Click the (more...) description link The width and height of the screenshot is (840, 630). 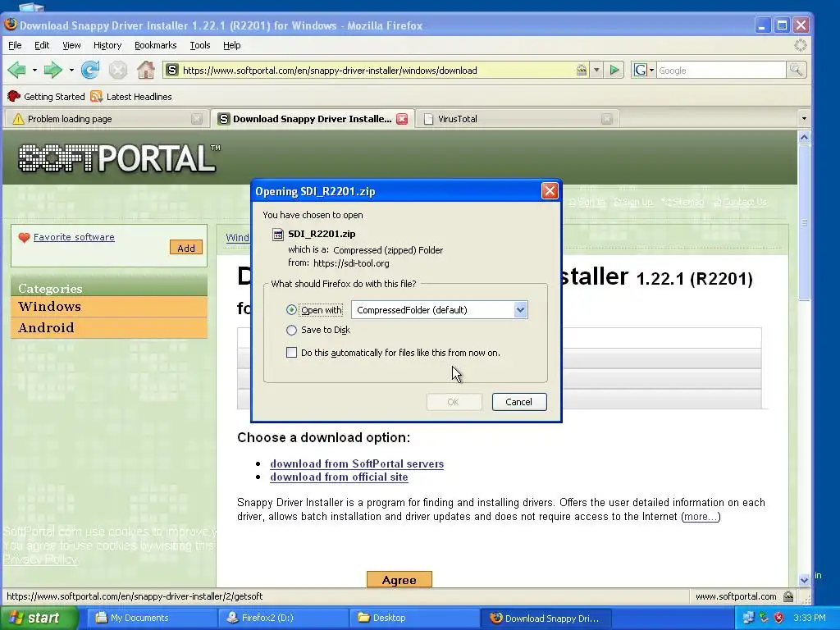[x=701, y=517]
